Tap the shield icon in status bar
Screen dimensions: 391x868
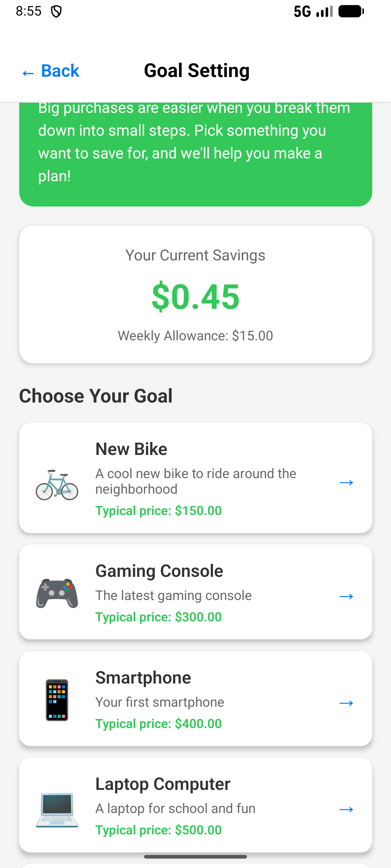click(56, 12)
